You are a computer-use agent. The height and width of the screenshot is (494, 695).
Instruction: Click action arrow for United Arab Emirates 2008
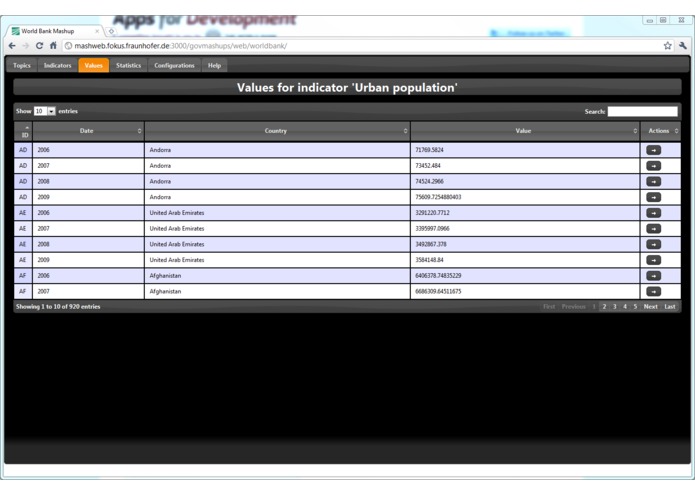tap(653, 245)
